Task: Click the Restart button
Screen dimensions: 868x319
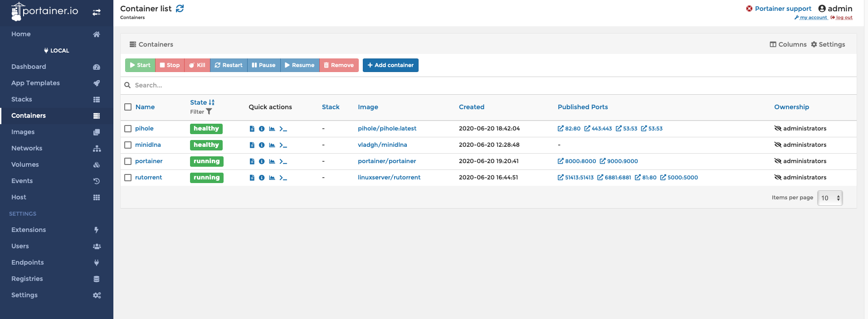Action: pyautogui.click(x=229, y=65)
